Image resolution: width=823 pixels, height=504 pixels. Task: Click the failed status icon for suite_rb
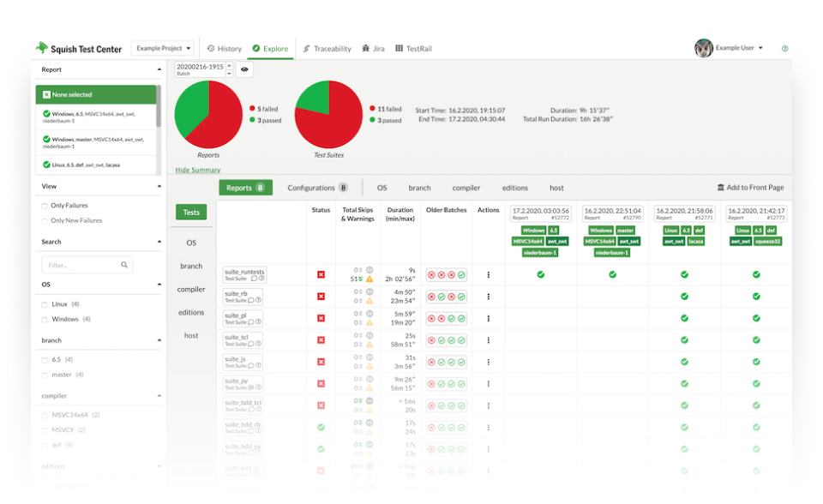[x=321, y=297]
